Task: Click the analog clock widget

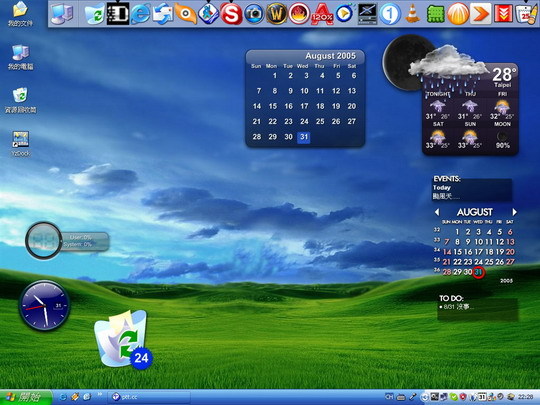Action: 44,305
